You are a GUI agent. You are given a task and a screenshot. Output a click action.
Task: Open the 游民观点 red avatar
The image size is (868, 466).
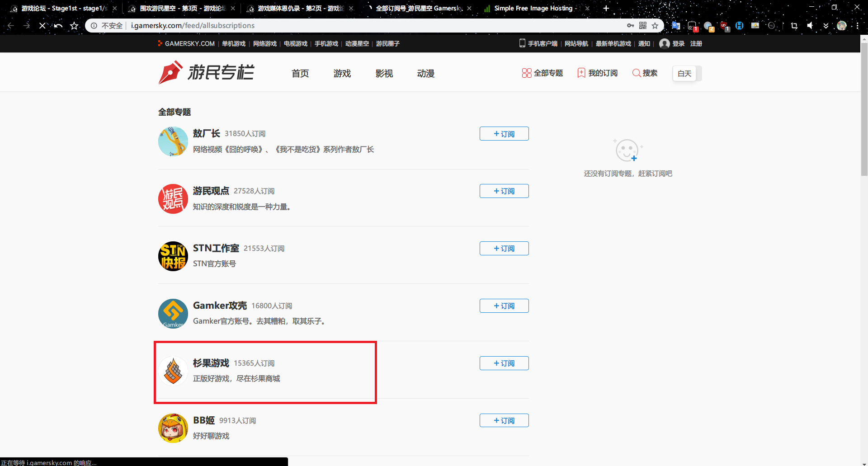pyautogui.click(x=173, y=199)
